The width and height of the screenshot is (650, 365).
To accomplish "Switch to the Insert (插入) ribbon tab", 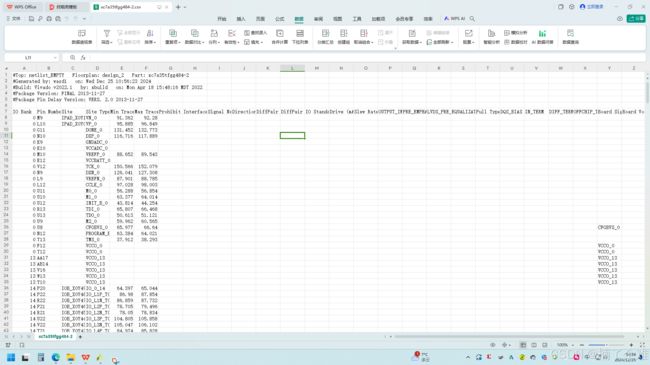I will (241, 19).
